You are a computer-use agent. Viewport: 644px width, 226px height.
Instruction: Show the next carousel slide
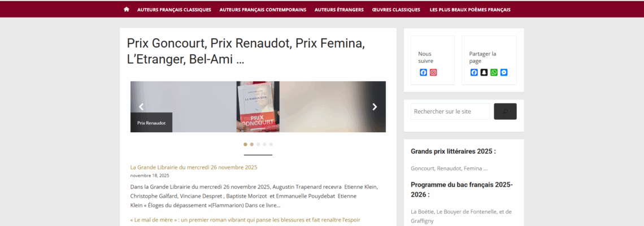click(x=375, y=107)
